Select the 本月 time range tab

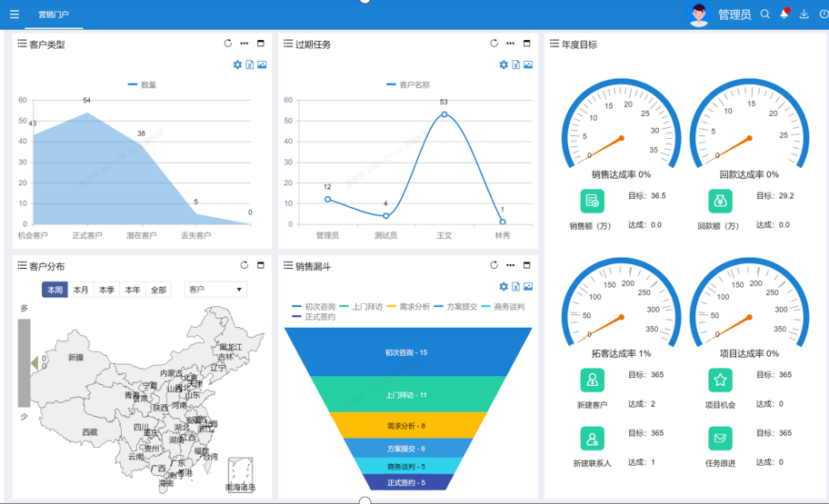81,290
